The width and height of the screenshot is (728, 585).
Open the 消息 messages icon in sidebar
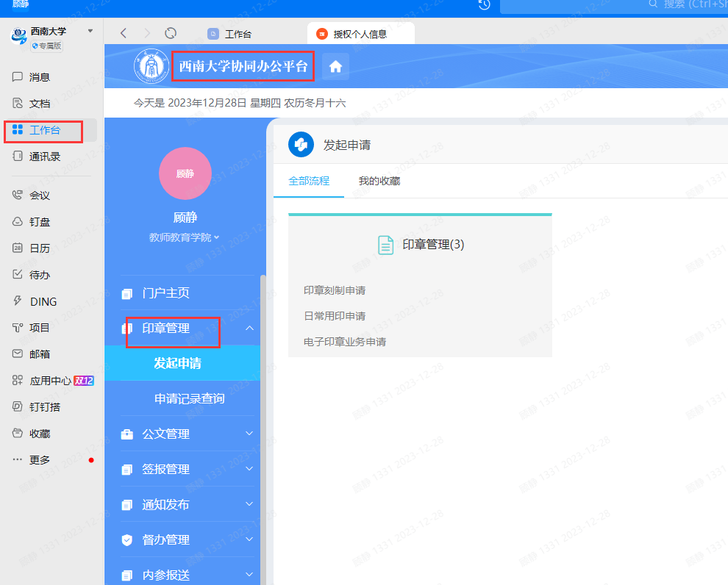pyautogui.click(x=18, y=77)
